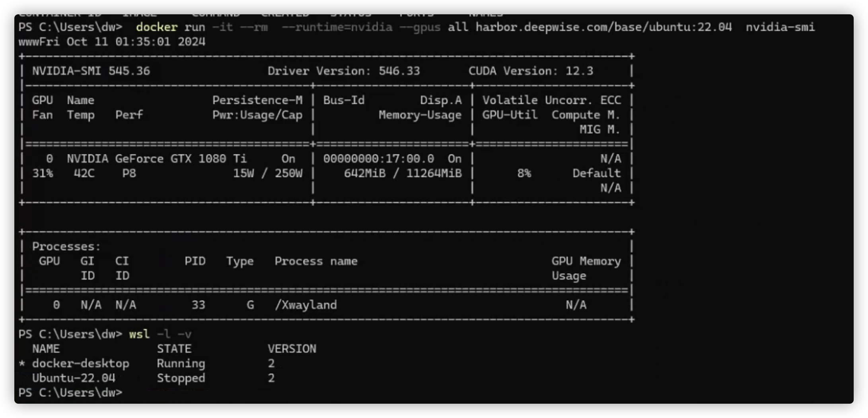Click the 'Running' state value

181,364
